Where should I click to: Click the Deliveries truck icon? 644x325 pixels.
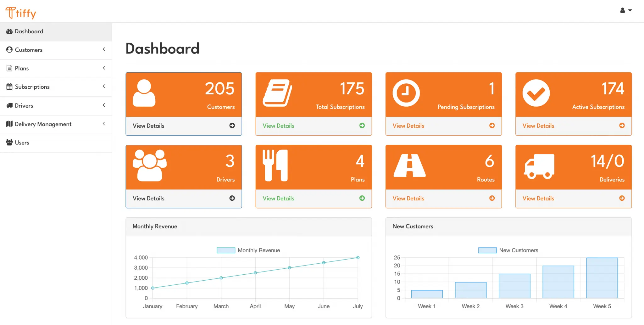click(539, 166)
